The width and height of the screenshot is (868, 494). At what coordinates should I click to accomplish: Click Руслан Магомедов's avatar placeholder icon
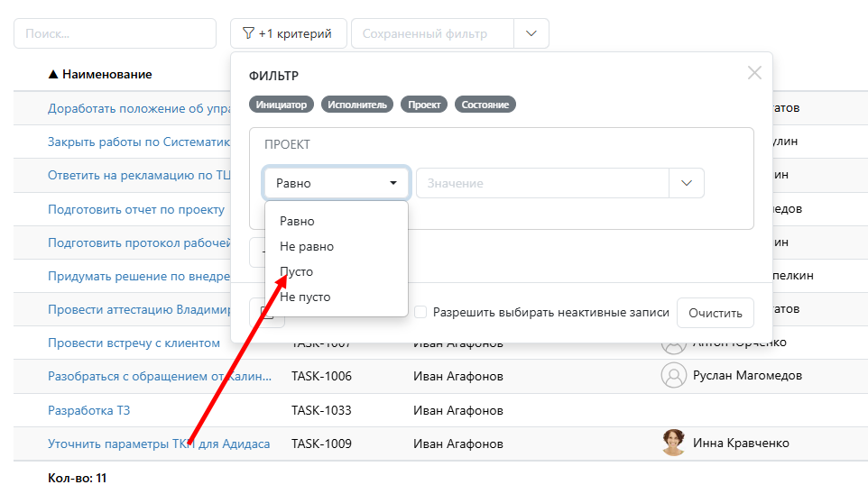pos(674,376)
